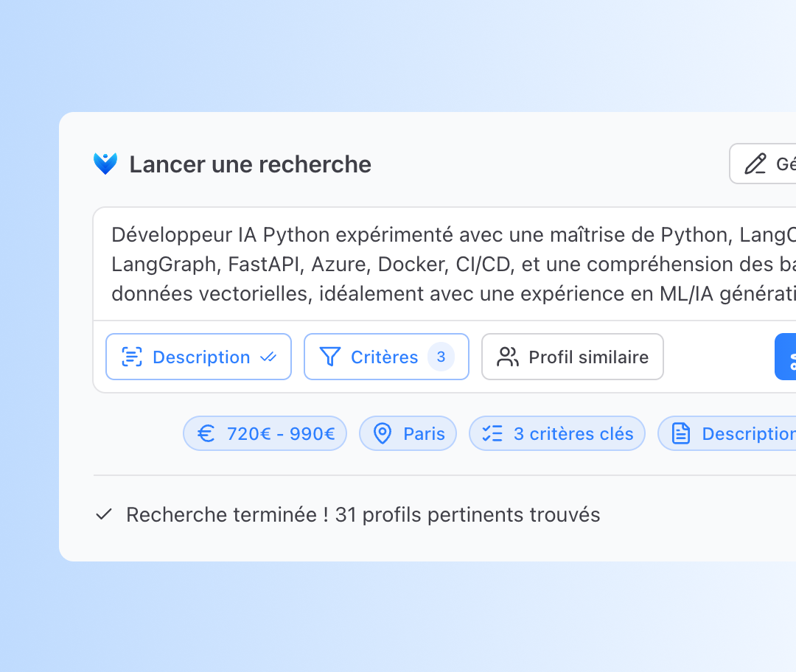
Task: Open the Paris location chip
Action: (408, 434)
